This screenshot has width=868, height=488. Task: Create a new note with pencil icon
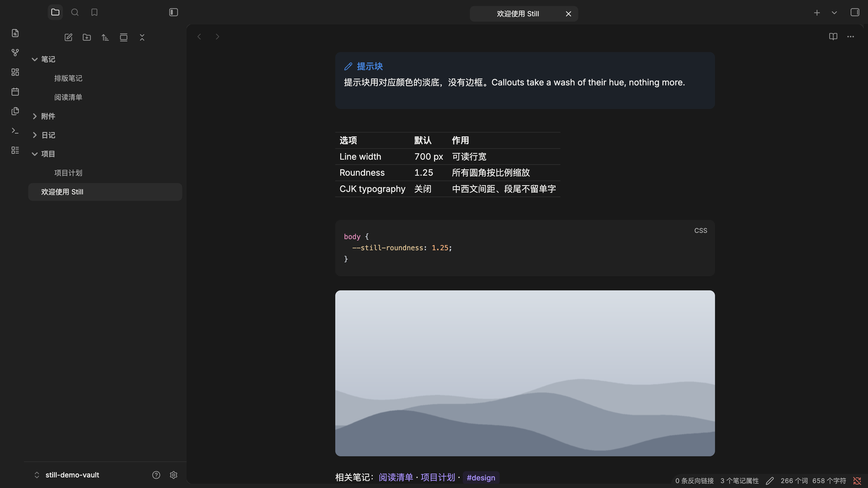click(68, 37)
